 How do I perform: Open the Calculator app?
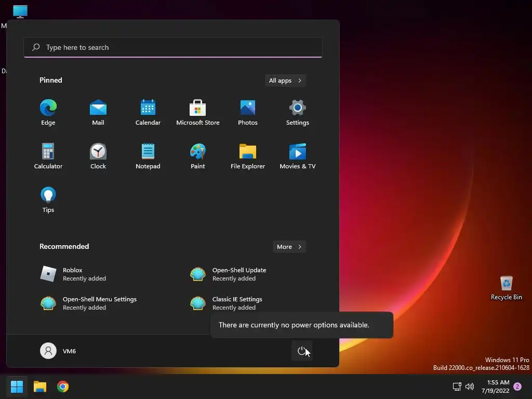point(48,156)
